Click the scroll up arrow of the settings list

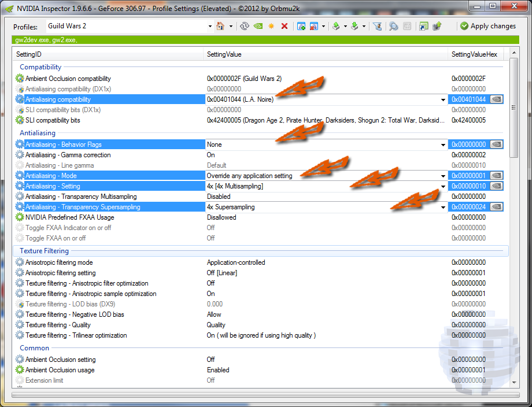(x=513, y=53)
